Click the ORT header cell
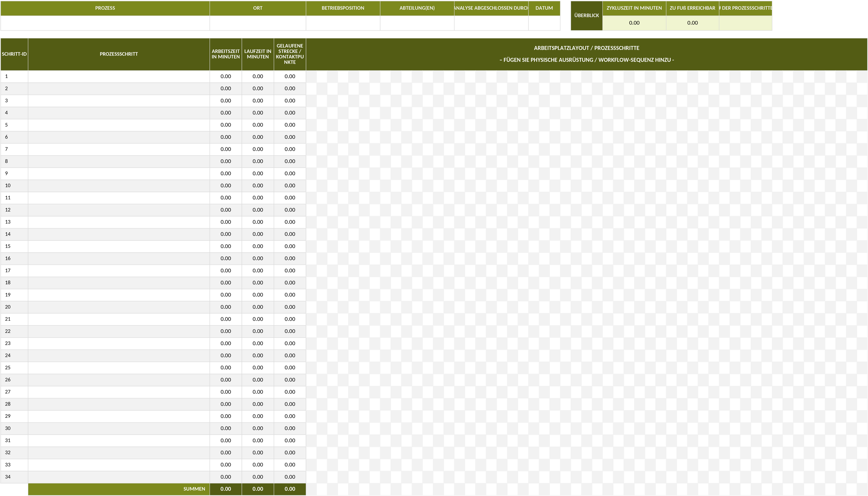This screenshot has width=868, height=496. pyautogui.click(x=258, y=8)
